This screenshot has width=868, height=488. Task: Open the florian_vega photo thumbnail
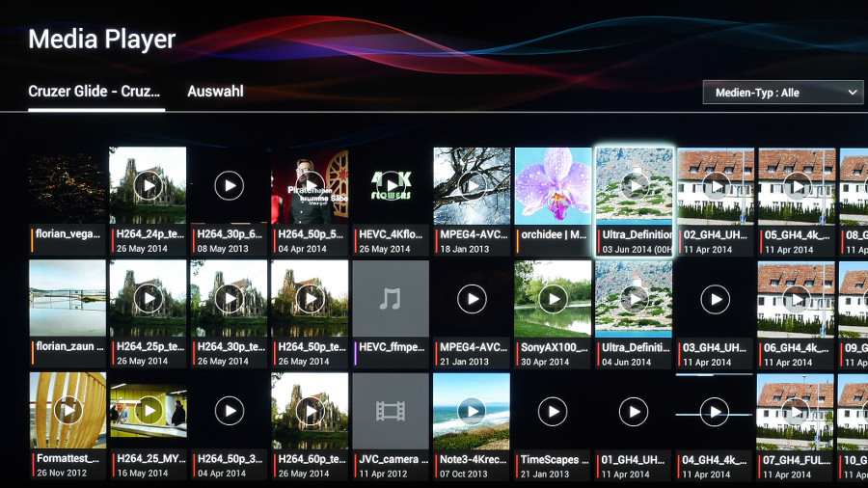point(67,185)
